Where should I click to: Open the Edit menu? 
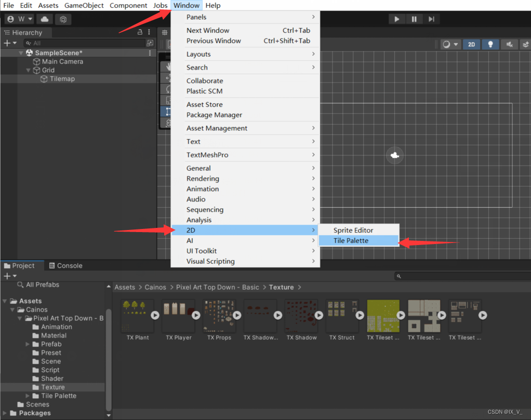(26, 5)
